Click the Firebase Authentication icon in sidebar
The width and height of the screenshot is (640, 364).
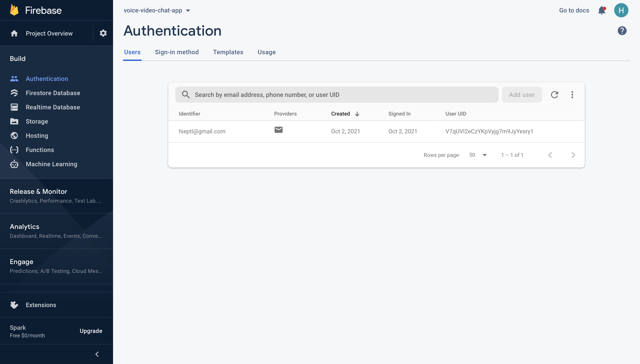pyautogui.click(x=14, y=79)
